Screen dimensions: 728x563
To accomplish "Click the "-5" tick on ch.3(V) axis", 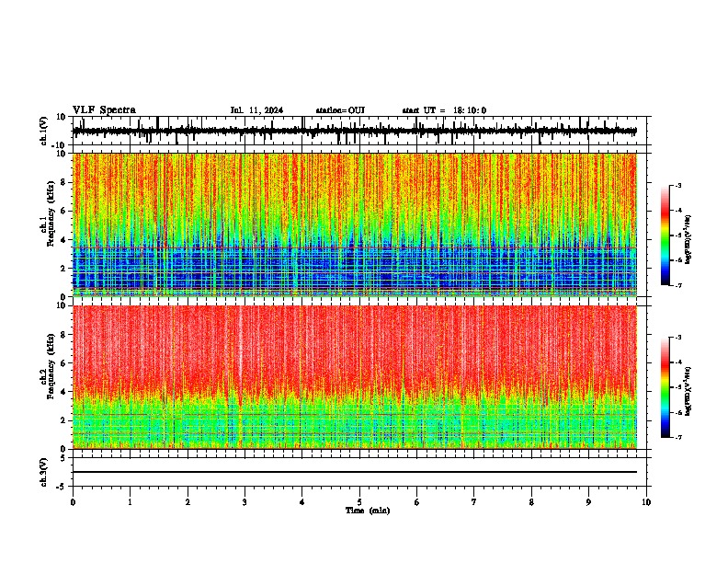I will point(62,487).
